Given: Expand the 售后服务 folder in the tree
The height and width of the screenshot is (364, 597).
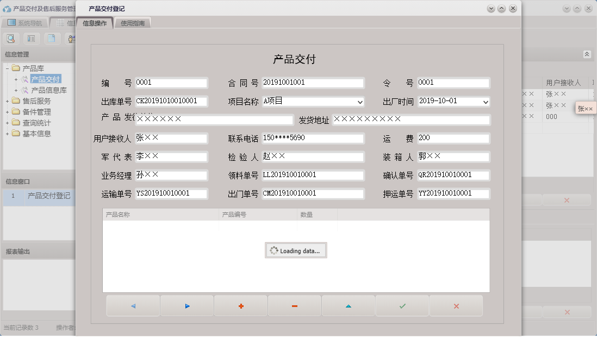Looking at the screenshot, I should [9, 101].
